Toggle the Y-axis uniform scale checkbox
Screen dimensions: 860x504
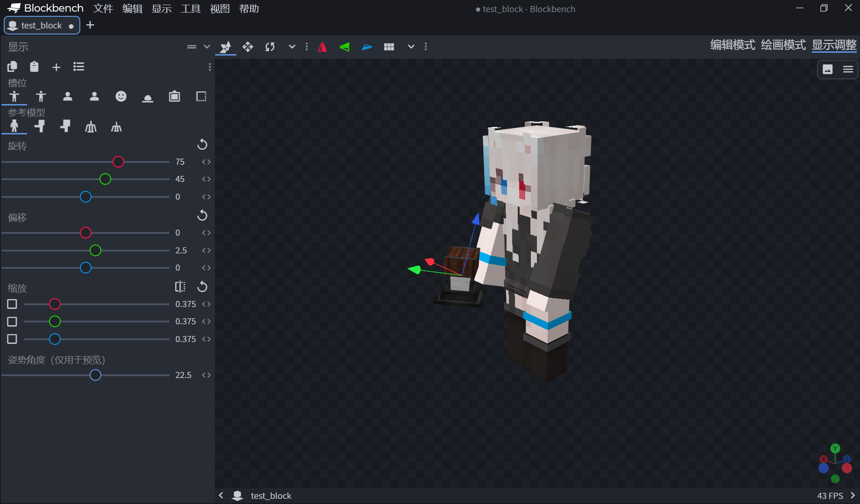(x=12, y=321)
